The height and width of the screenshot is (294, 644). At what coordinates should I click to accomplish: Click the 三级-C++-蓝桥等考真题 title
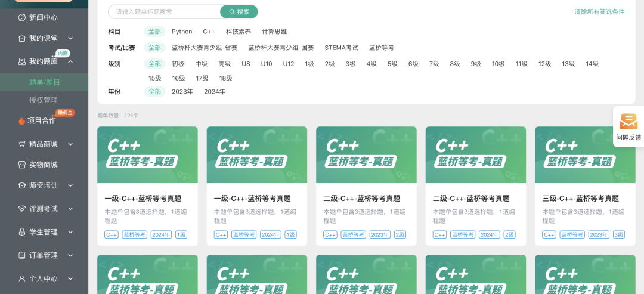pyautogui.click(x=581, y=199)
